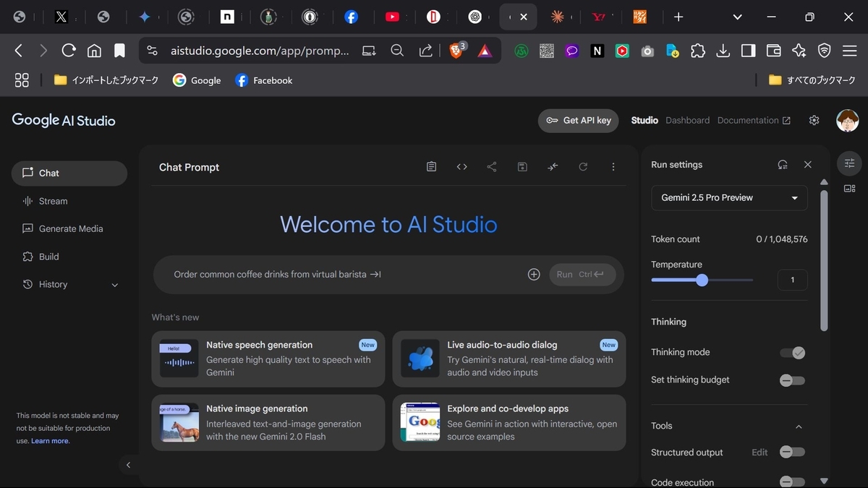
Task: Open Leo AI sparkle icon in toolbar
Action: [799, 51]
